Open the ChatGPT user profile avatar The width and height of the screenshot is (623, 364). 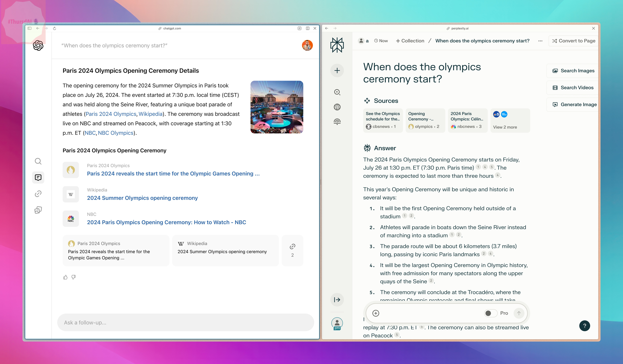(x=307, y=45)
